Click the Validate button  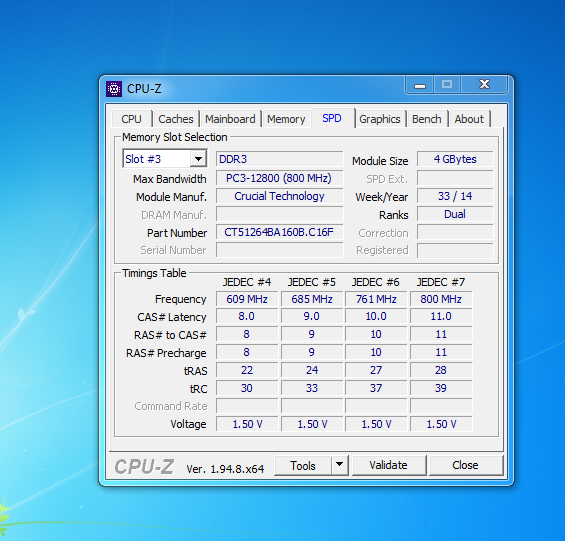tap(388, 465)
